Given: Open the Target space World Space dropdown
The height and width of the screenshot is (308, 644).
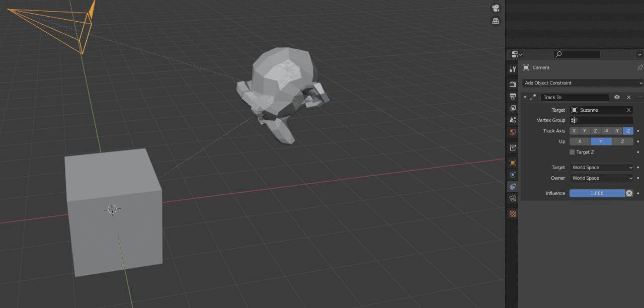Looking at the screenshot, I should pos(602,168).
